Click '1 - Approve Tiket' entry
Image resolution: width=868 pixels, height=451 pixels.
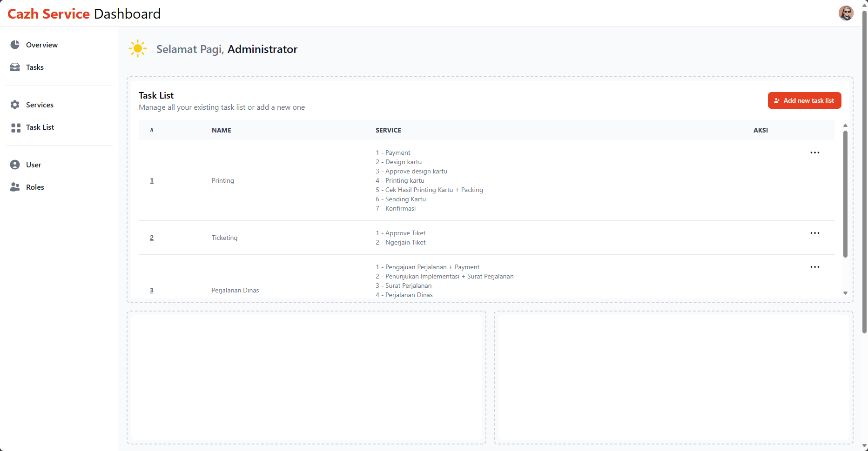point(401,233)
